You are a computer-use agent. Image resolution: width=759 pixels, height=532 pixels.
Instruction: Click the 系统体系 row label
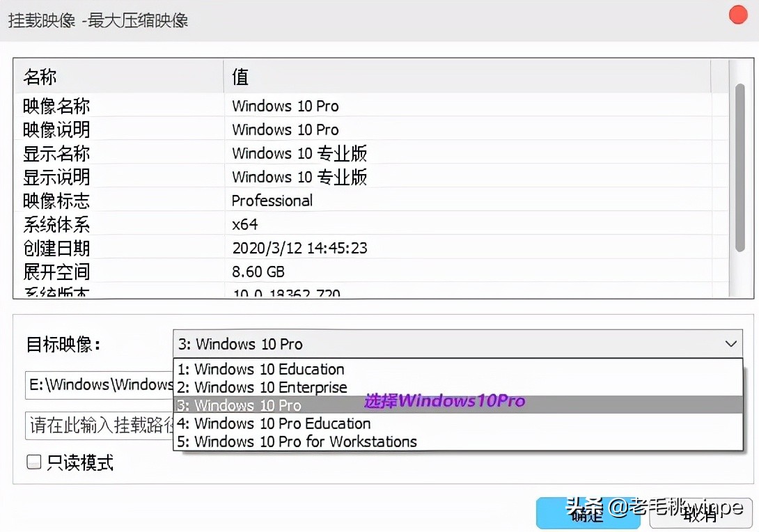(56, 225)
